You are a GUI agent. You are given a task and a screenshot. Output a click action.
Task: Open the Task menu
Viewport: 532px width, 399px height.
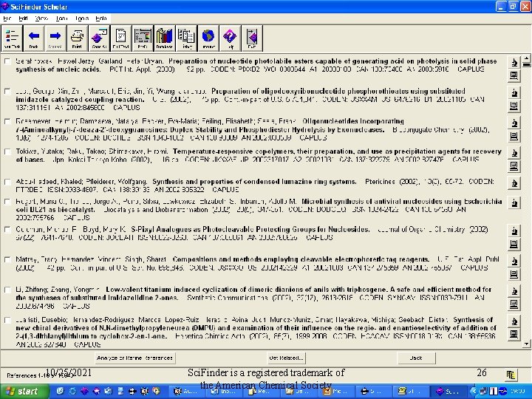62,18
